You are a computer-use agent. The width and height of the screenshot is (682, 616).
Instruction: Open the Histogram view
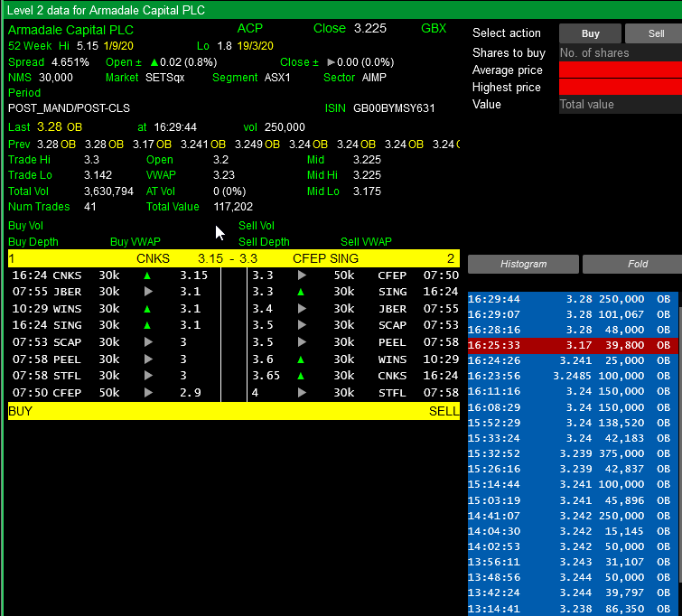pyautogui.click(x=523, y=264)
